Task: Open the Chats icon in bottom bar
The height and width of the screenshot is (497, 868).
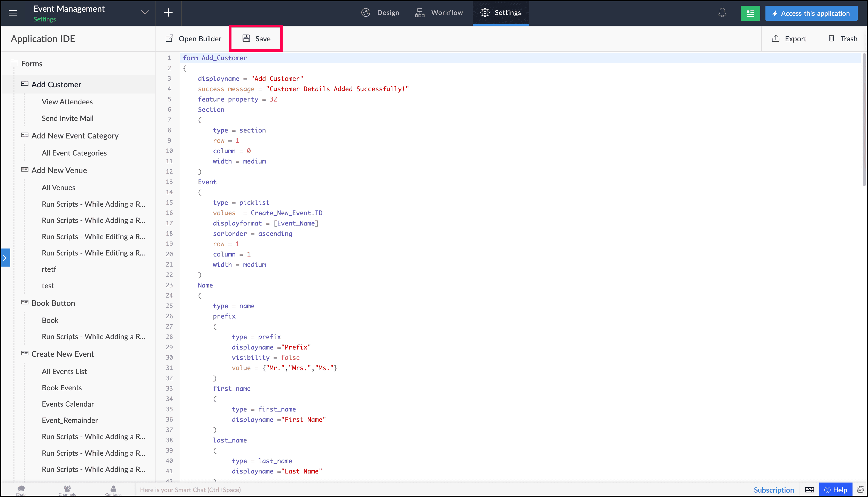Action: pyautogui.click(x=21, y=490)
